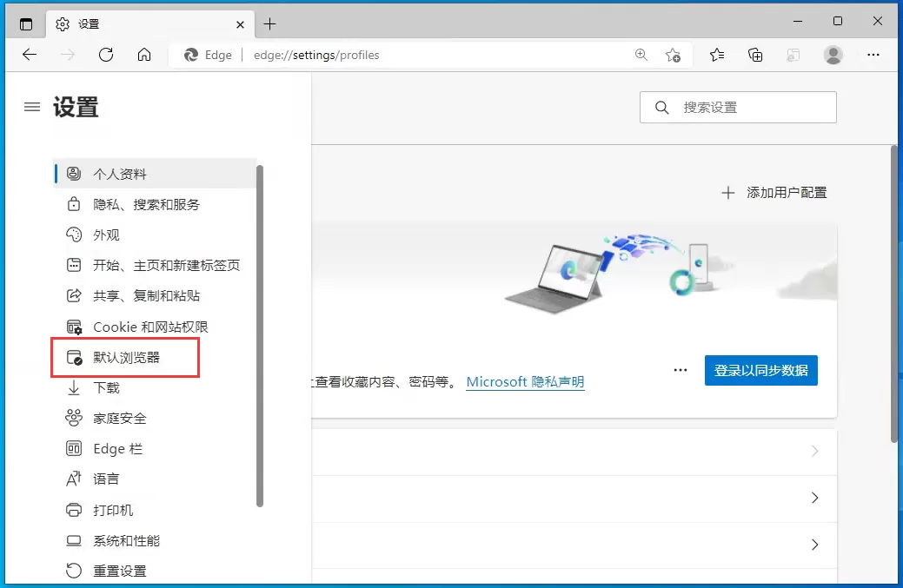Screen dimensions: 903x588
Task: Open the Favorites toolbar icon
Action: [x=716, y=55]
